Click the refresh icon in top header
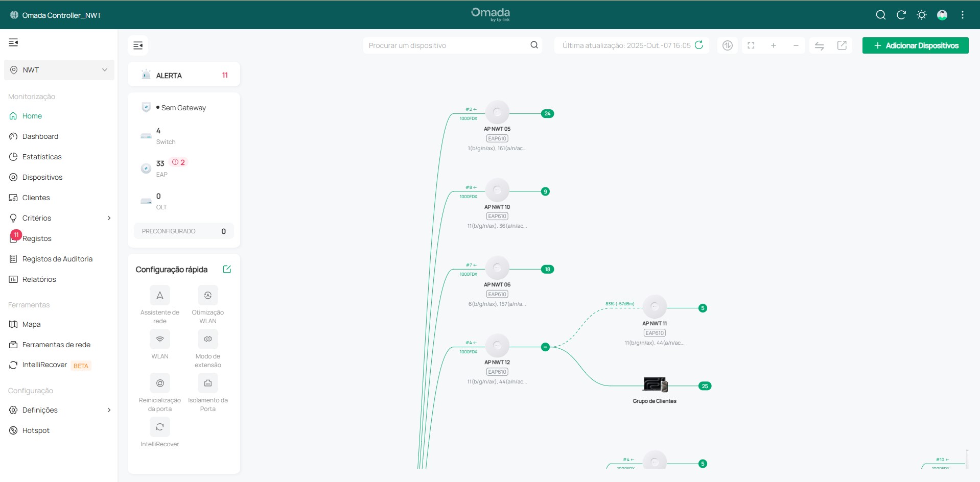The height and width of the screenshot is (482, 980). (x=901, y=15)
